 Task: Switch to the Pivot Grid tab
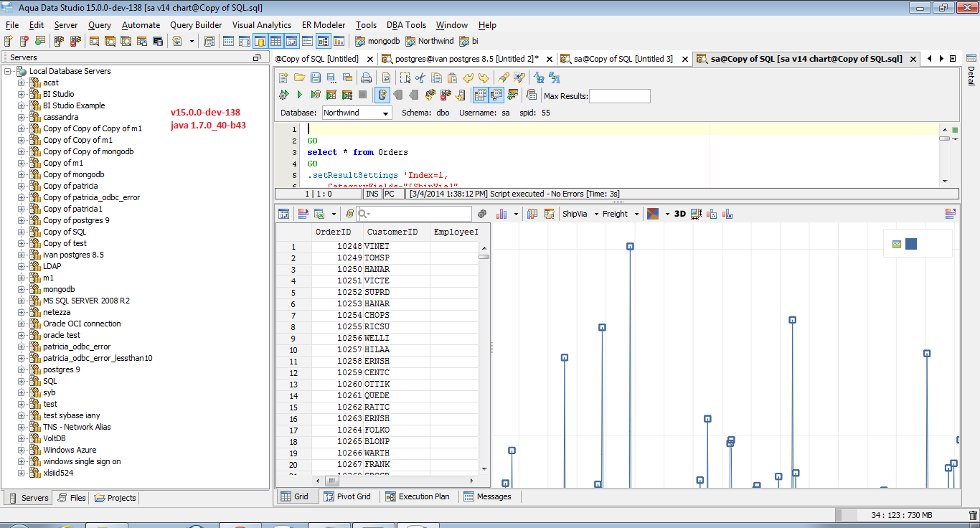[x=348, y=496]
